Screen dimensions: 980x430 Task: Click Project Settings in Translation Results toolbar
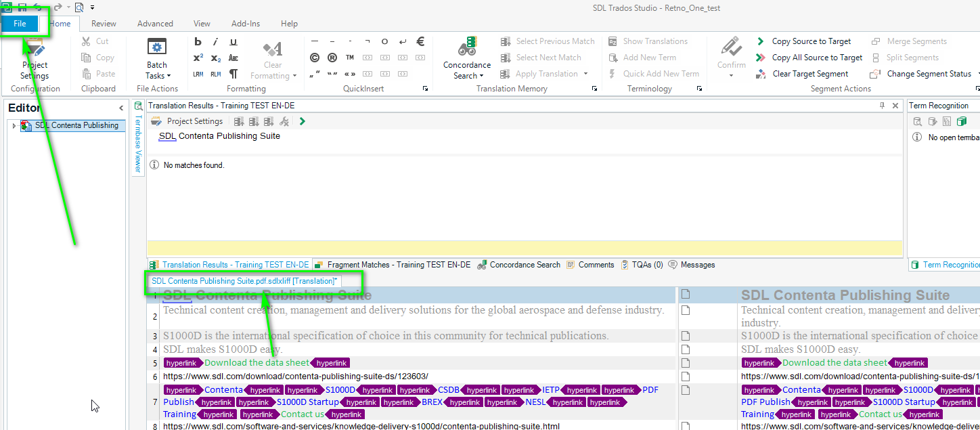[187, 121]
